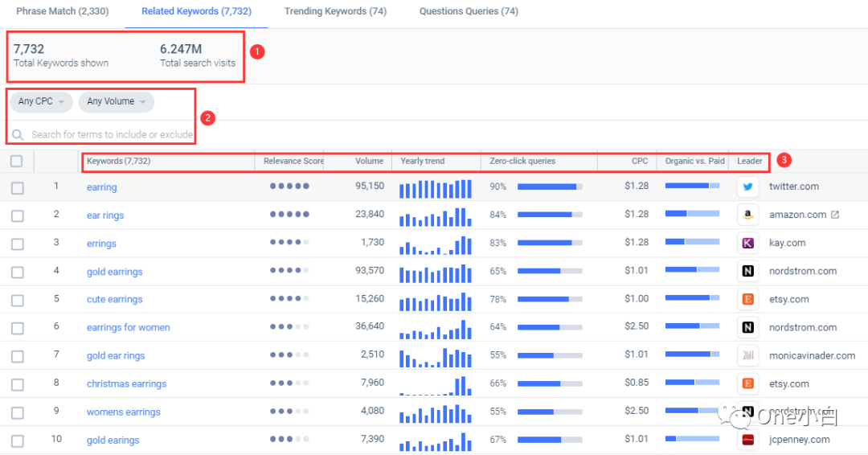Sort by Zero-click queries header

coord(522,161)
